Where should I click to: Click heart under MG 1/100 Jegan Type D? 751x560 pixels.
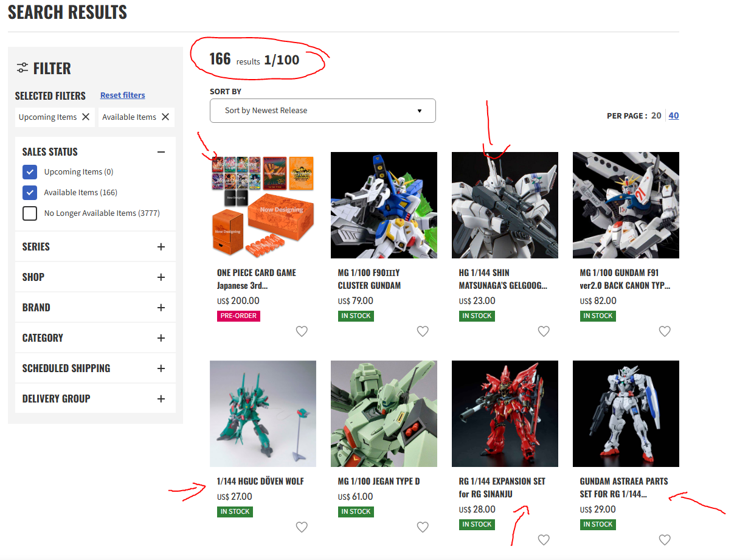click(423, 527)
